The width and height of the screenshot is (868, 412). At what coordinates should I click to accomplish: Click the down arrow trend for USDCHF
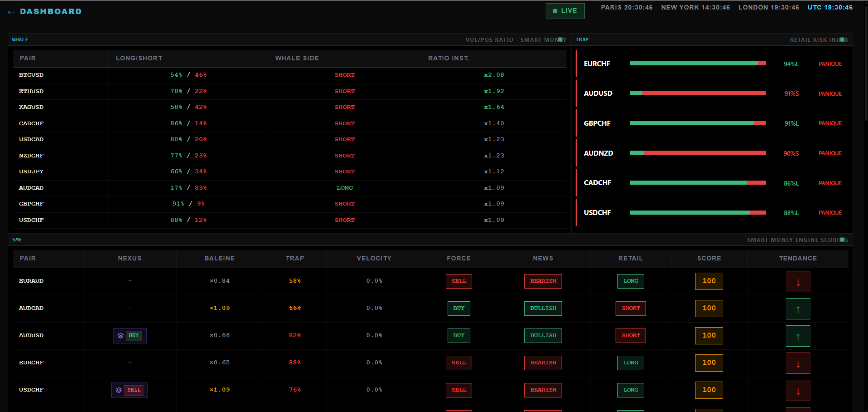798,391
